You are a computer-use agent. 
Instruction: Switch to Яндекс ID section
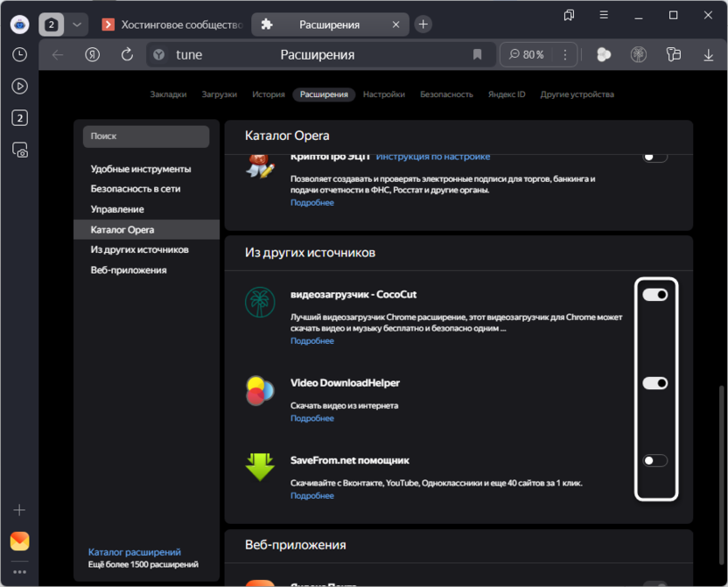pyautogui.click(x=507, y=94)
